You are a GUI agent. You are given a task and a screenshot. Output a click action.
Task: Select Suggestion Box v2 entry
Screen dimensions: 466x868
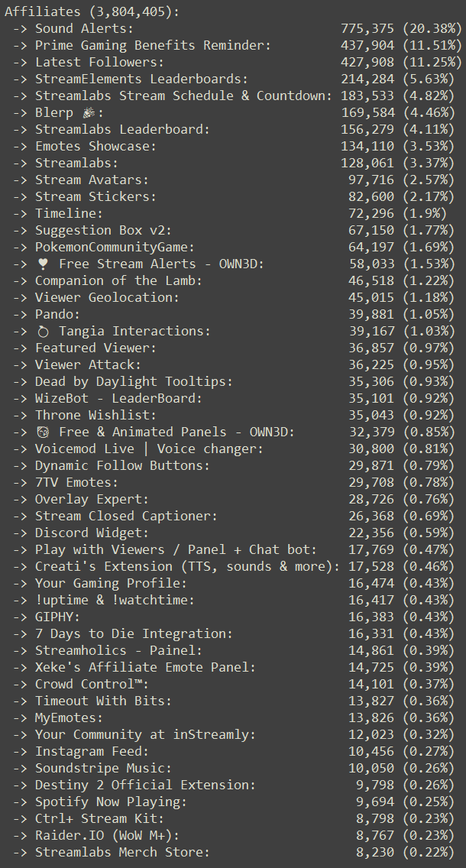click(x=103, y=230)
